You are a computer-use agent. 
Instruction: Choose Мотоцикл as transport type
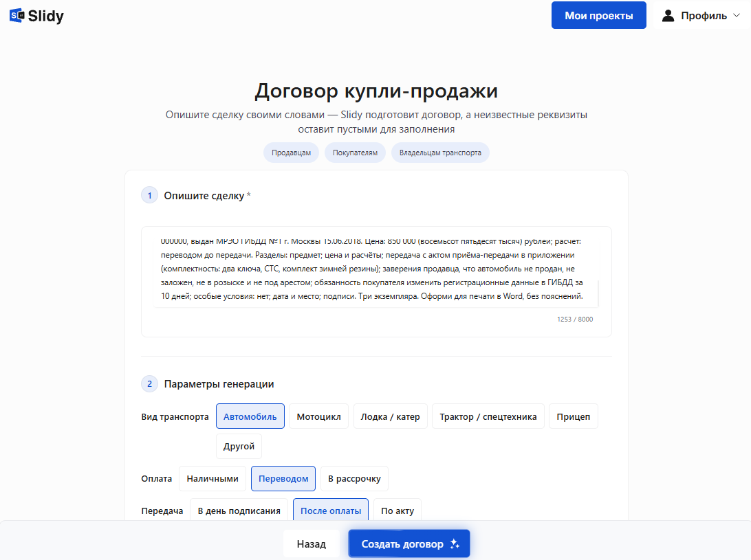tap(318, 416)
